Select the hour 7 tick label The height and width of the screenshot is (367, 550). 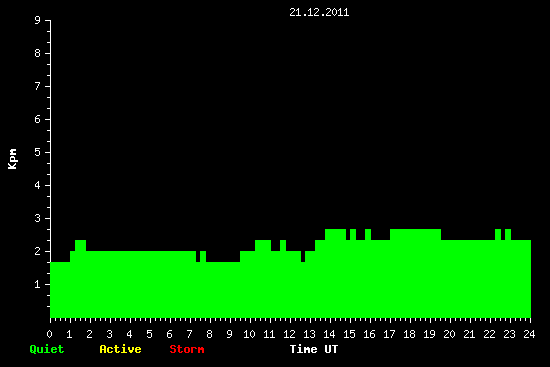189,334
